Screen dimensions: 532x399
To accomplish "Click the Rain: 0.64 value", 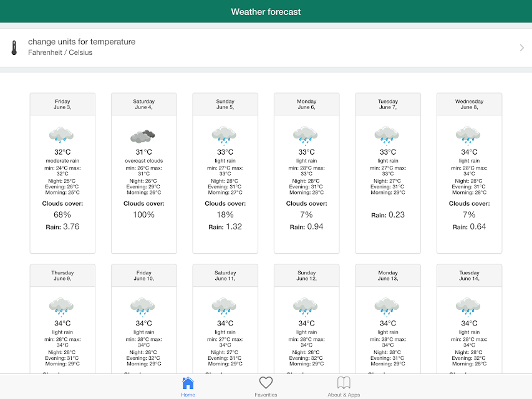I will click(x=469, y=227).
